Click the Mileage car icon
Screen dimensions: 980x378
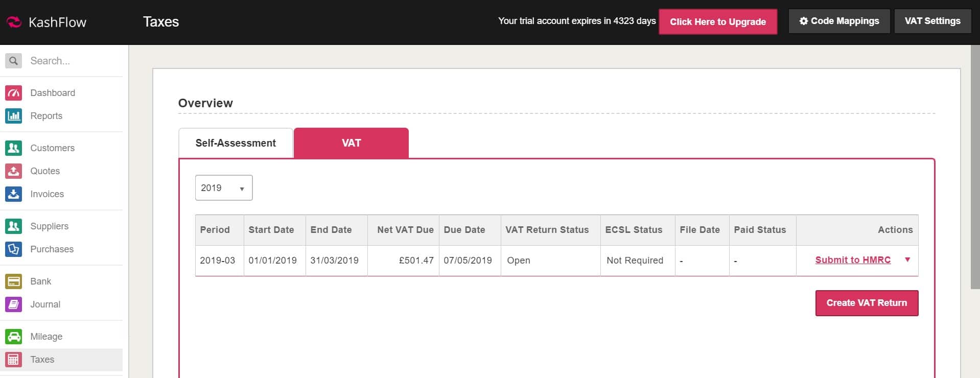click(x=14, y=337)
